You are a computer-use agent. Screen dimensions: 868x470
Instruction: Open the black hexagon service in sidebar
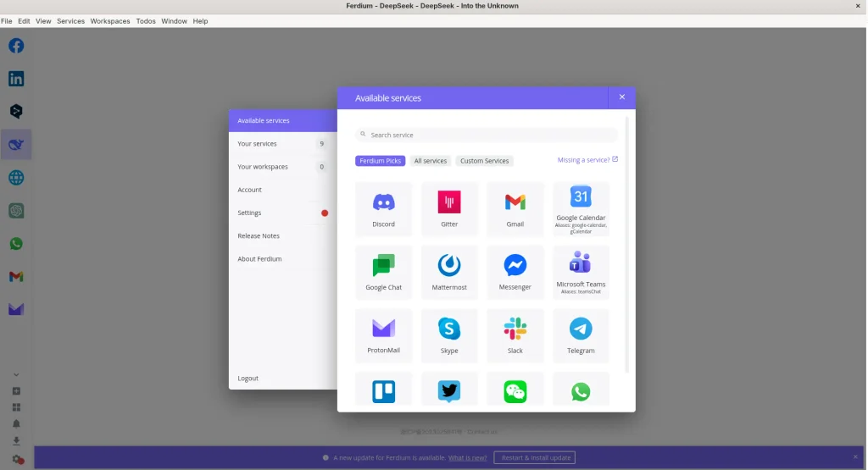pyautogui.click(x=16, y=111)
